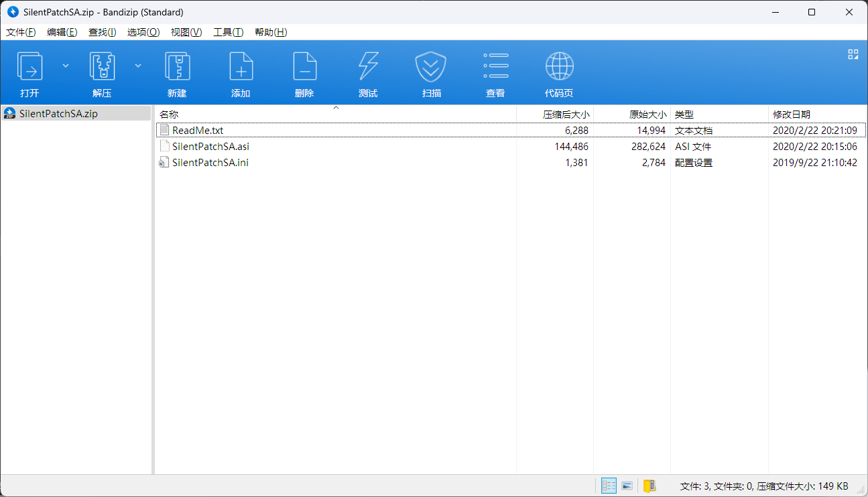868x497 pixels.
Task: Open the 编辑(E) menu
Action: tap(62, 32)
